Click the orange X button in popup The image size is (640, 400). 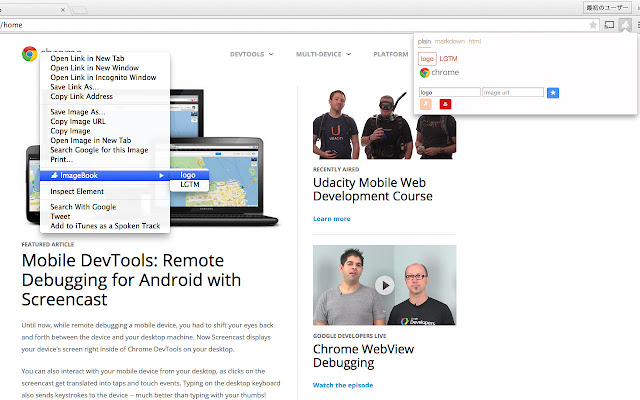pyautogui.click(x=425, y=104)
